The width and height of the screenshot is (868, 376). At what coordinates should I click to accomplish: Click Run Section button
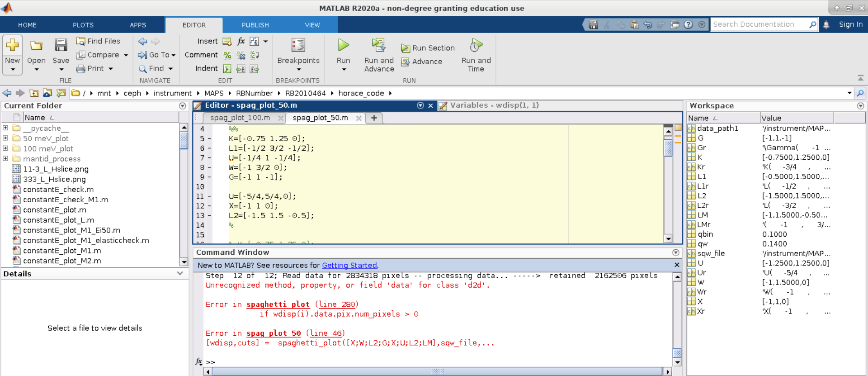[428, 48]
